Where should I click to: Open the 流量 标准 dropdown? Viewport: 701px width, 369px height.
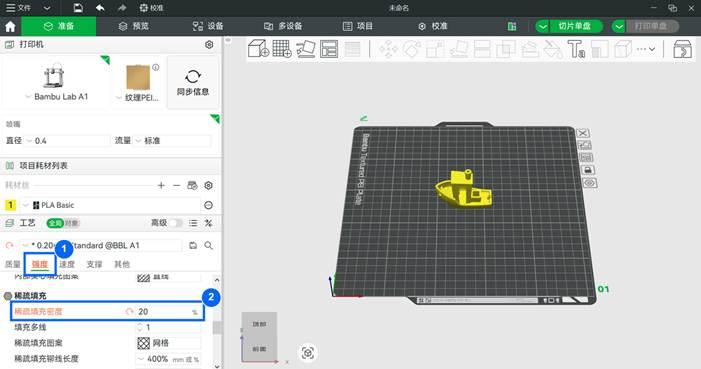(x=172, y=141)
